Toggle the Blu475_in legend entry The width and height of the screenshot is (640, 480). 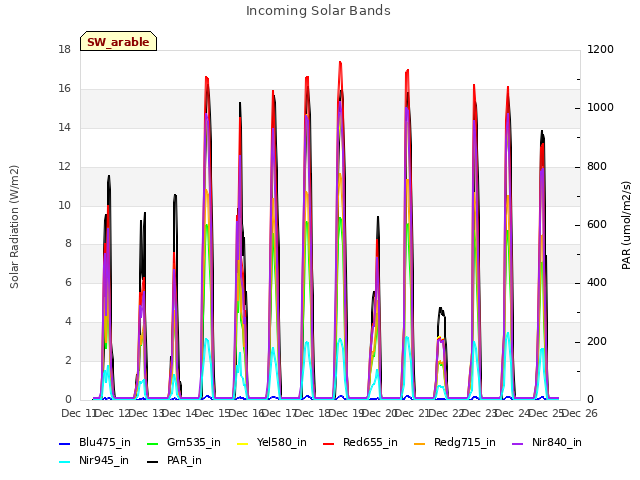(x=95, y=442)
